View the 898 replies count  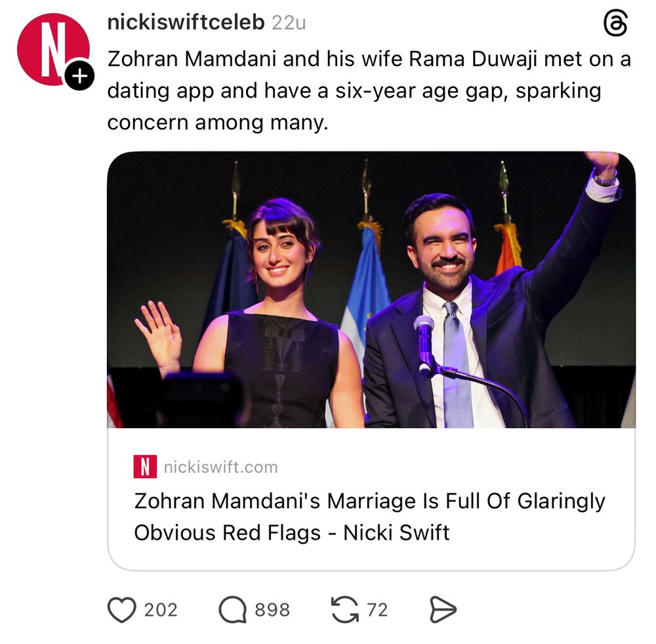pos(272,610)
